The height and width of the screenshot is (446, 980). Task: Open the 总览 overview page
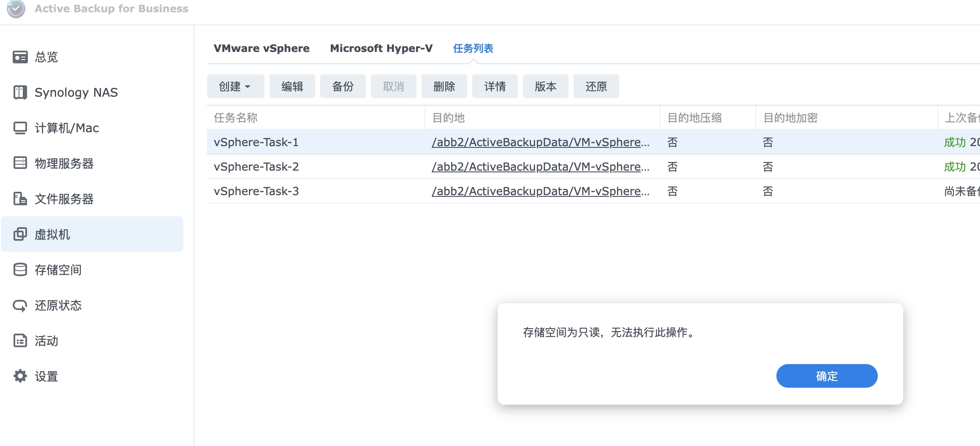[x=92, y=57]
